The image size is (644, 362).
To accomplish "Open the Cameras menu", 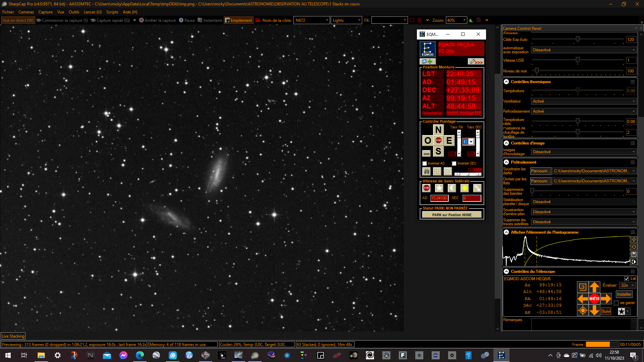I will 26,12.
